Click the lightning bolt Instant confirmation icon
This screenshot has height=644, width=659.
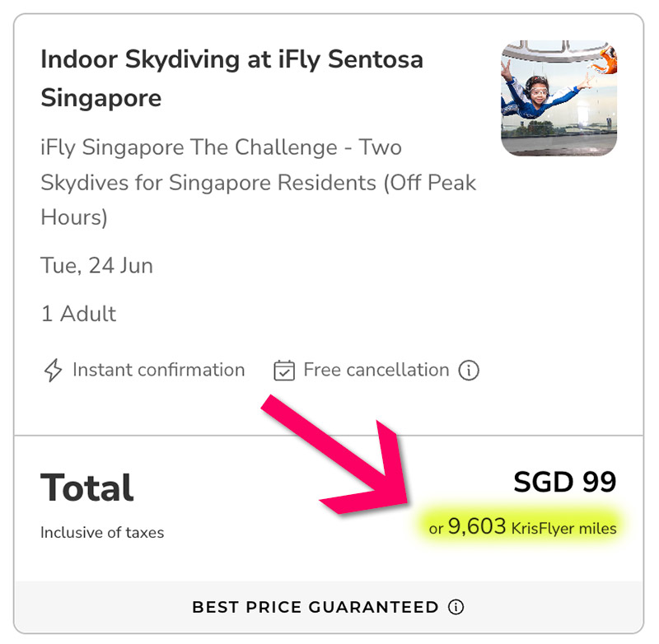coord(53,371)
